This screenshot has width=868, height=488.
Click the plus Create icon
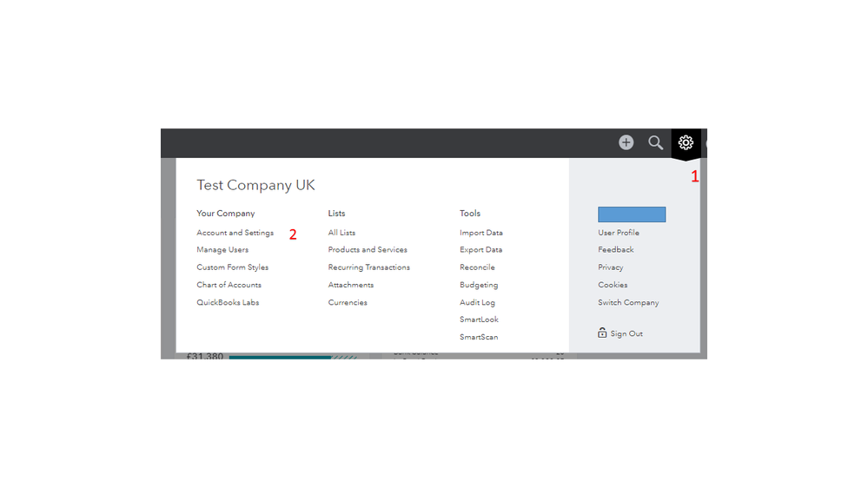click(626, 142)
